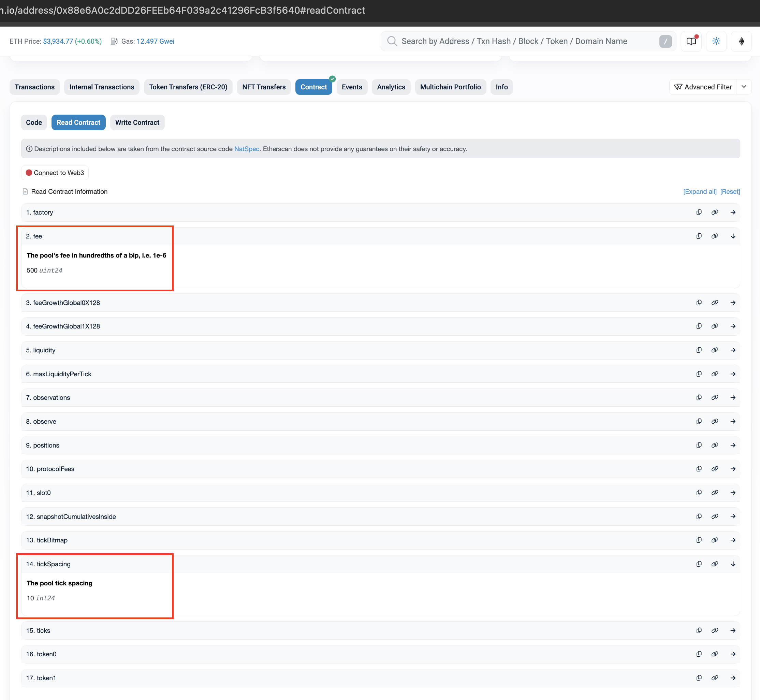Image resolution: width=760 pixels, height=700 pixels.
Task: Open the Etherscan documentation book icon
Action: tap(691, 41)
